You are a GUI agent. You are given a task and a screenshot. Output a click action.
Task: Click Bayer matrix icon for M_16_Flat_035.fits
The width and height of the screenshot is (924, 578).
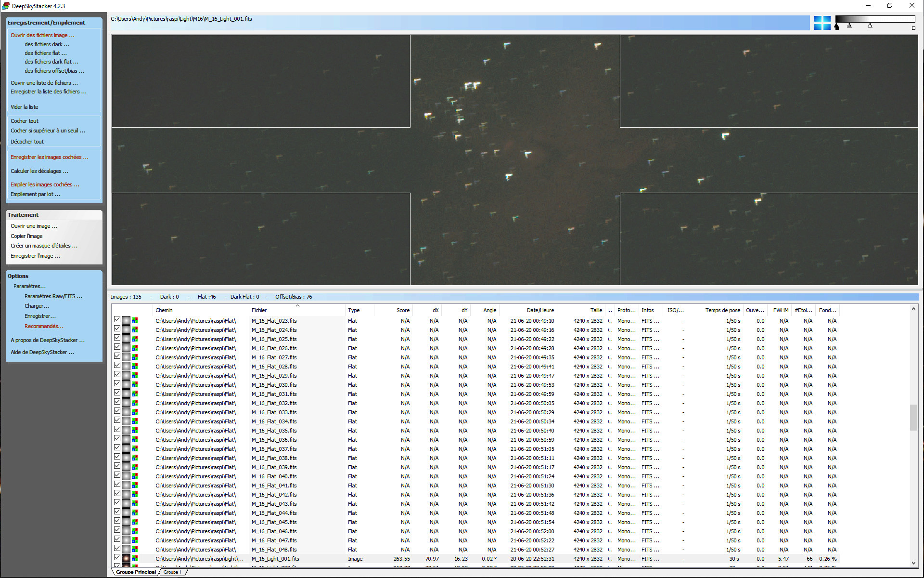pos(135,431)
